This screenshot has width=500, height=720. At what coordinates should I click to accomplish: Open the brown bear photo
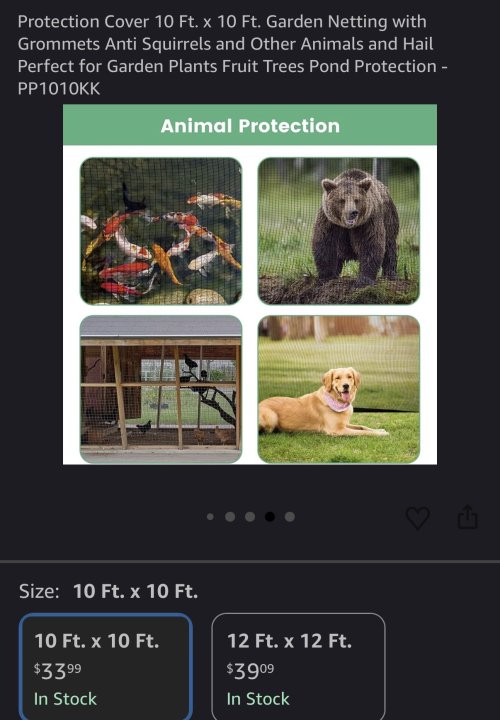[x=339, y=231]
